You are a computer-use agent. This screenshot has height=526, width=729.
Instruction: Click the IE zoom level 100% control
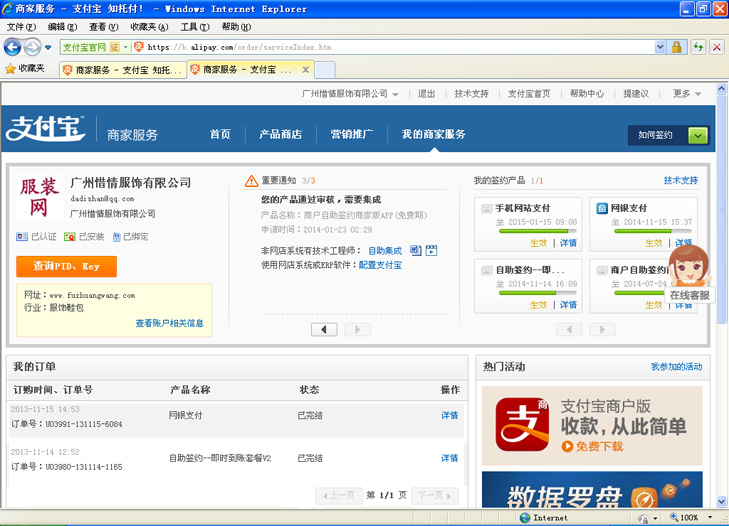pyautogui.click(x=689, y=518)
